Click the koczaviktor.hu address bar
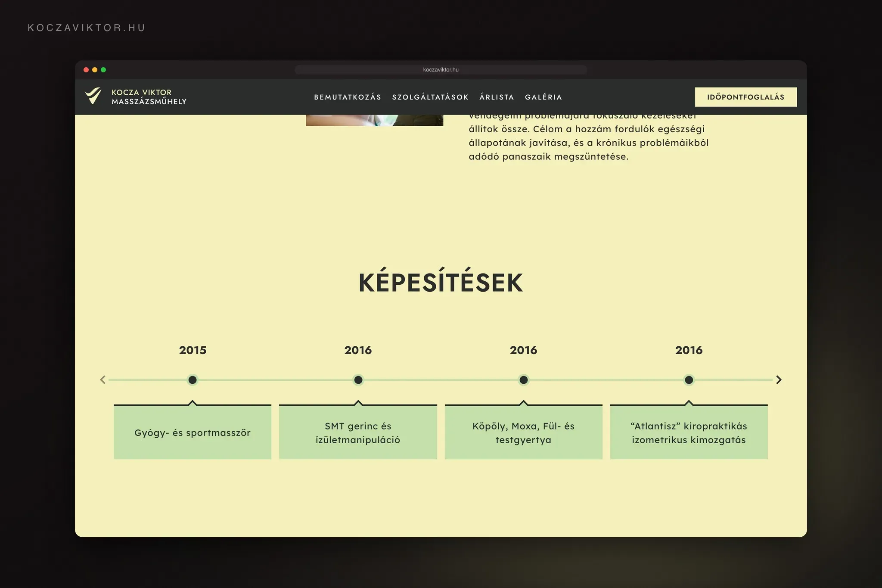Image resolution: width=882 pixels, height=588 pixels. coord(441,70)
